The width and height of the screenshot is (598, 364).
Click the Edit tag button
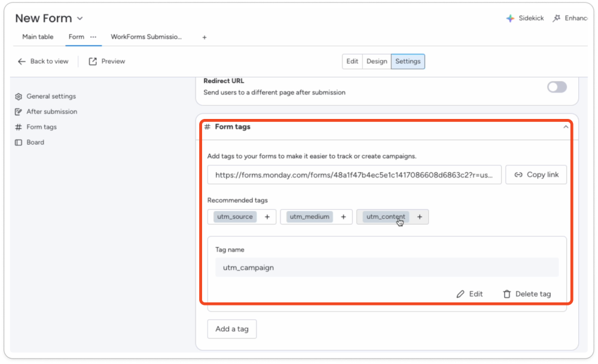pyautogui.click(x=469, y=294)
